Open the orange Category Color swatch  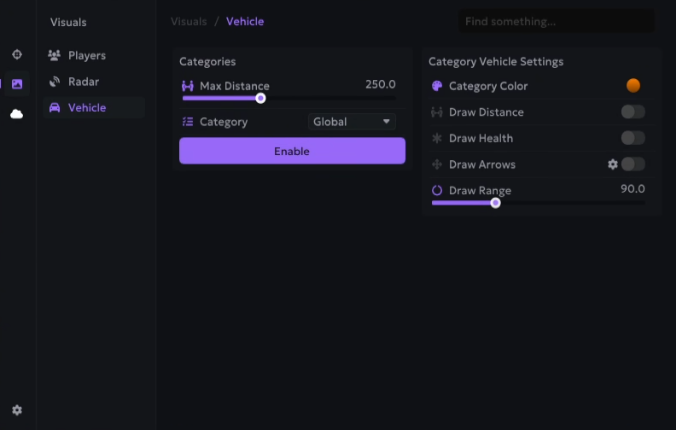pyautogui.click(x=633, y=86)
